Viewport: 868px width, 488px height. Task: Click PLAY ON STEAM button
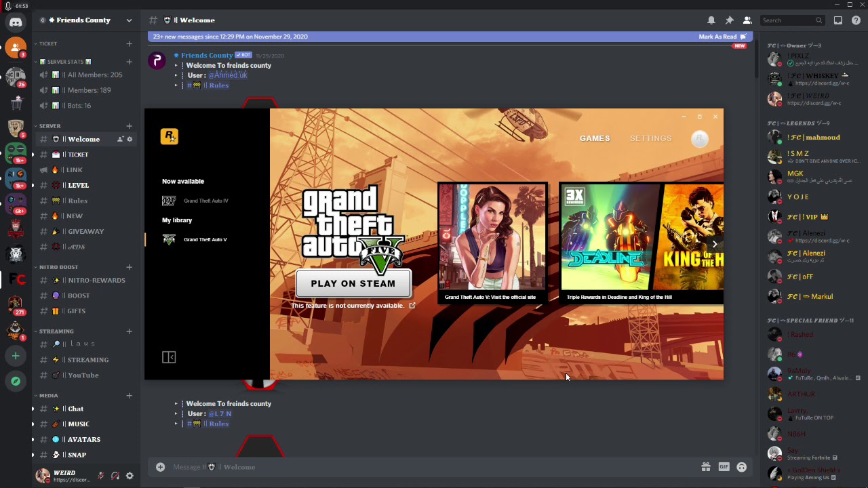353,284
